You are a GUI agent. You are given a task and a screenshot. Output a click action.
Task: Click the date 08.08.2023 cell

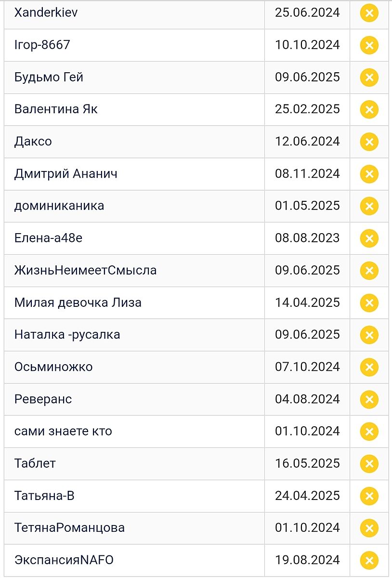click(307, 238)
